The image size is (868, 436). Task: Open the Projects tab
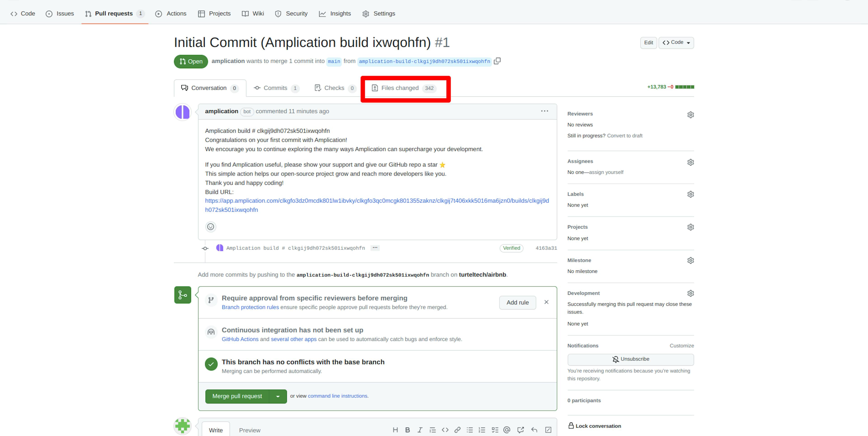click(214, 14)
